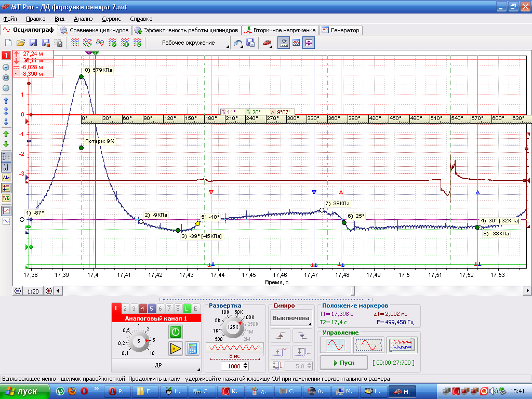Click the Abc labels icon in sidebar

click(6, 178)
